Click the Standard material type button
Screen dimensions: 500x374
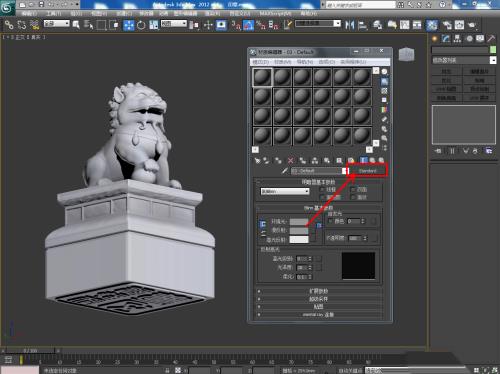pyautogui.click(x=367, y=171)
